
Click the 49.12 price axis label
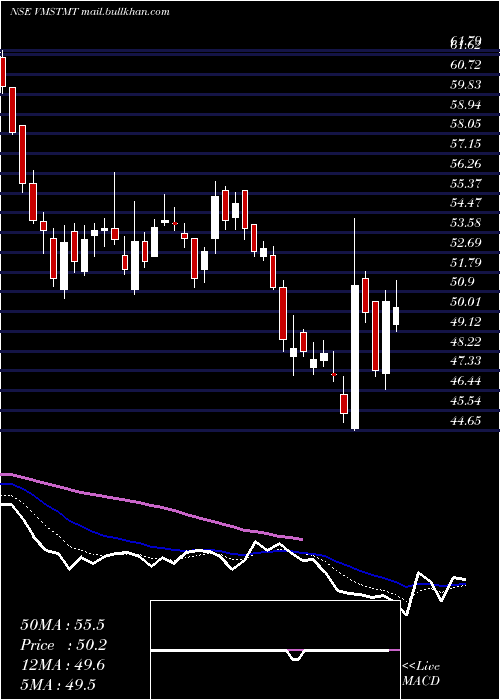click(x=466, y=322)
